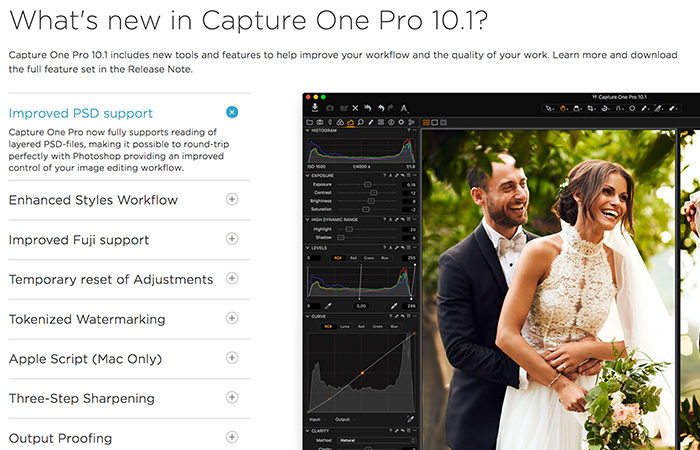Close the Improved PSD support section
The image size is (700, 450).
pyautogui.click(x=232, y=112)
